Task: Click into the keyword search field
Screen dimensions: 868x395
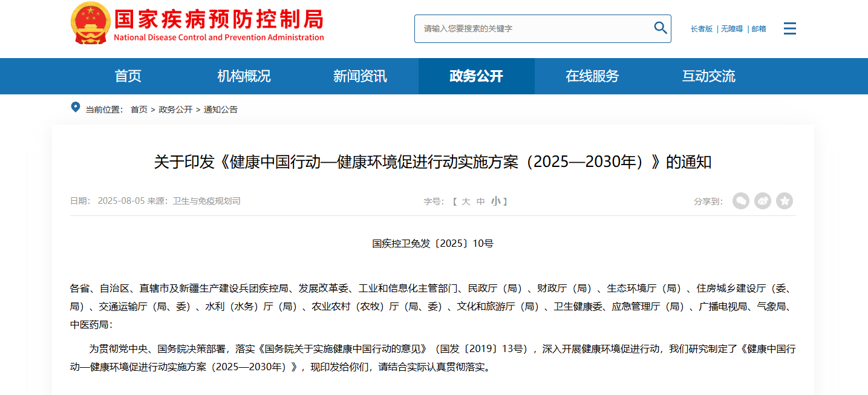Action: (x=532, y=28)
